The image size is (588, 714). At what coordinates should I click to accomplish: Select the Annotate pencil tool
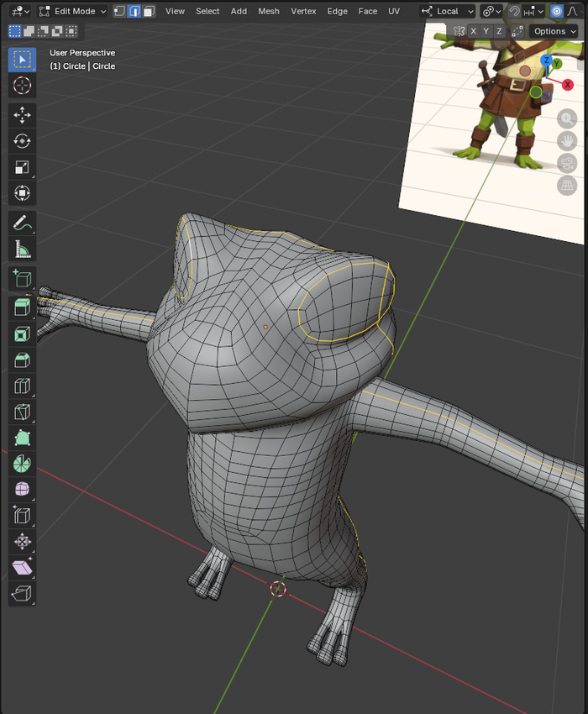tap(23, 223)
